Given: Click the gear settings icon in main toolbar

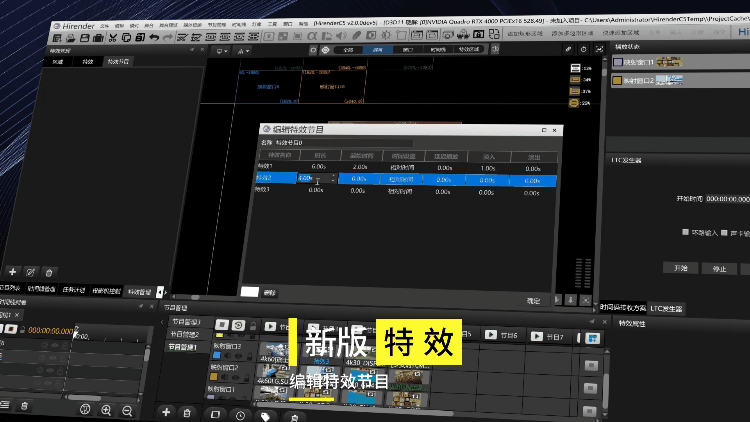Looking at the screenshot, I should coord(386,35).
